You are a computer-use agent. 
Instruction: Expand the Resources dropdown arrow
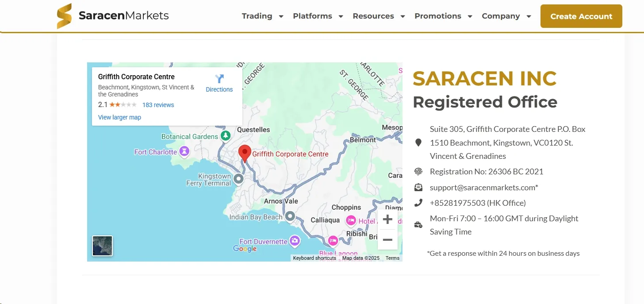click(402, 16)
